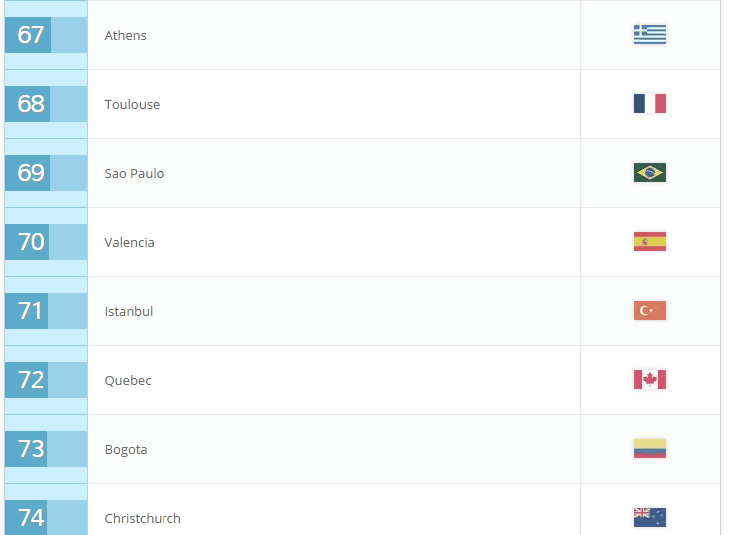Click the rank 67 badge
The width and height of the screenshot is (730, 535).
(x=28, y=35)
